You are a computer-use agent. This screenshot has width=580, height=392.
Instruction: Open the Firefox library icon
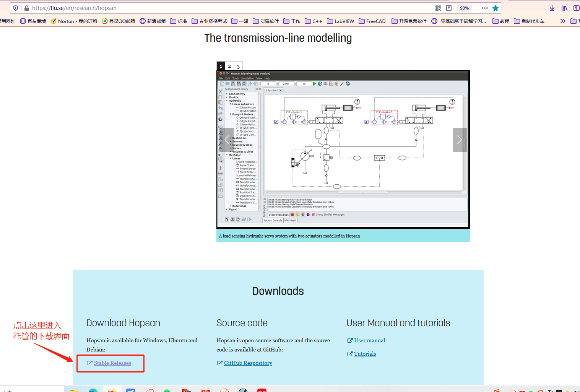click(x=564, y=8)
